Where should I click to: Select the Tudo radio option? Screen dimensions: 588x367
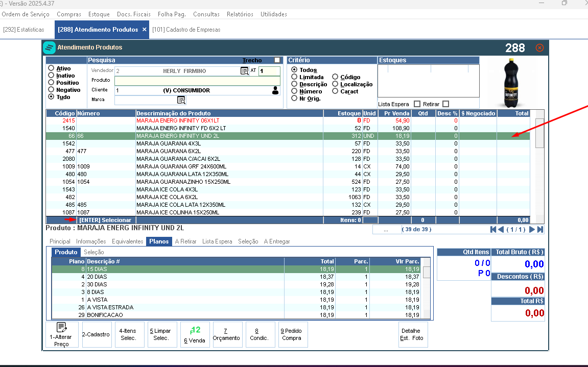(x=51, y=96)
